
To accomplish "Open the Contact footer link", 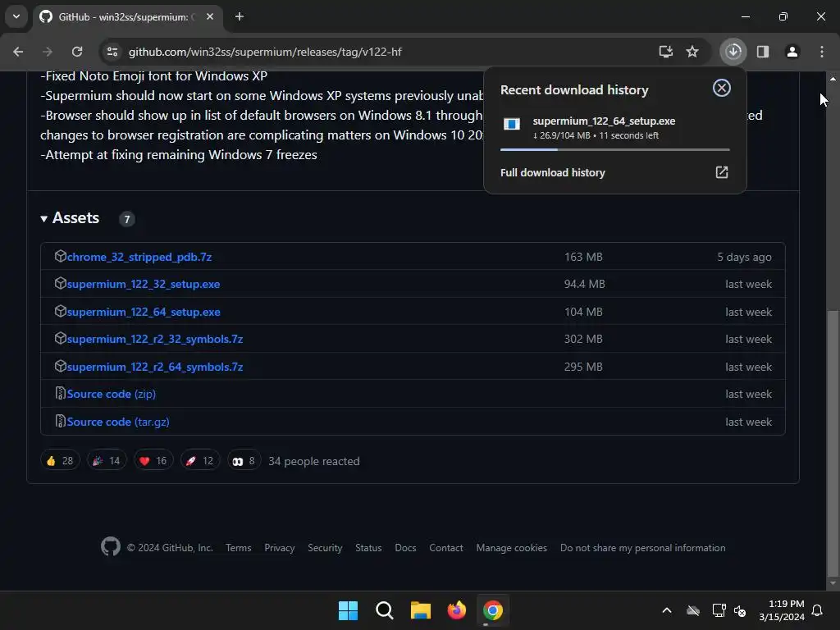I will tap(445, 547).
